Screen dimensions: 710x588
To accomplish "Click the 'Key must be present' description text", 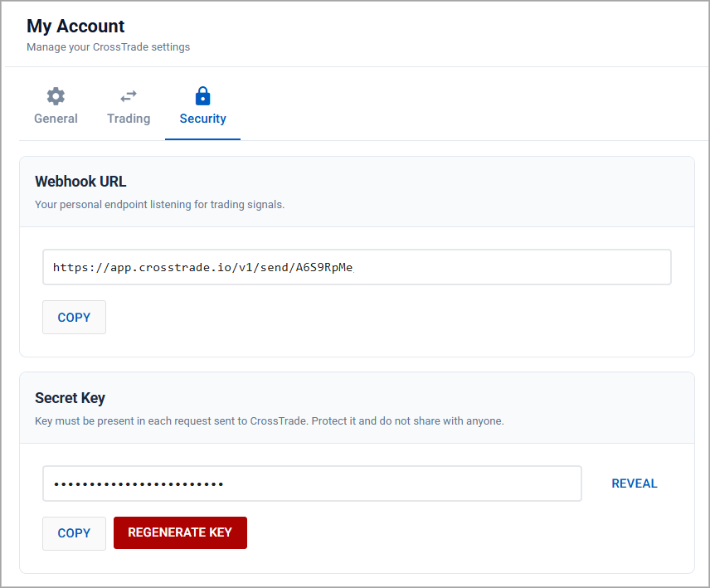I will [269, 420].
